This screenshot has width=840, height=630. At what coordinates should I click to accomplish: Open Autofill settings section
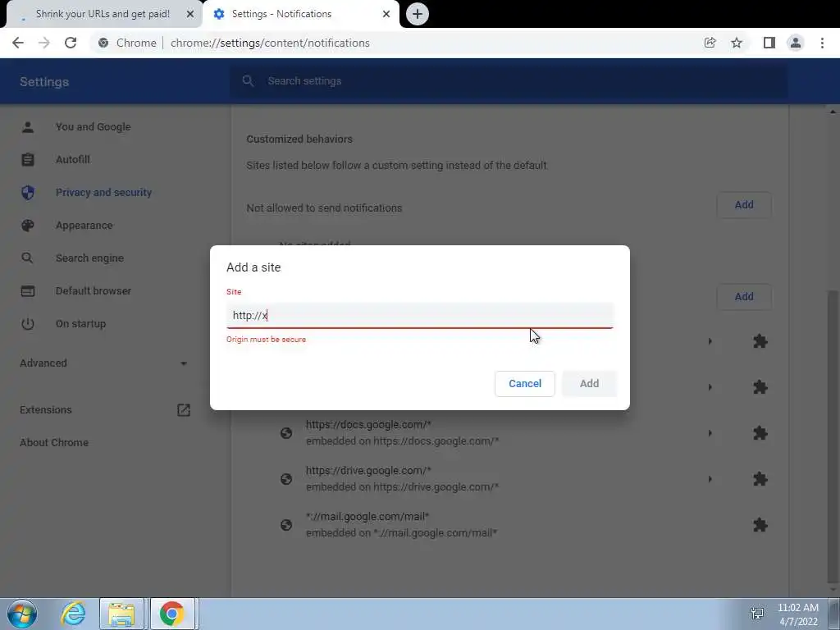73,160
